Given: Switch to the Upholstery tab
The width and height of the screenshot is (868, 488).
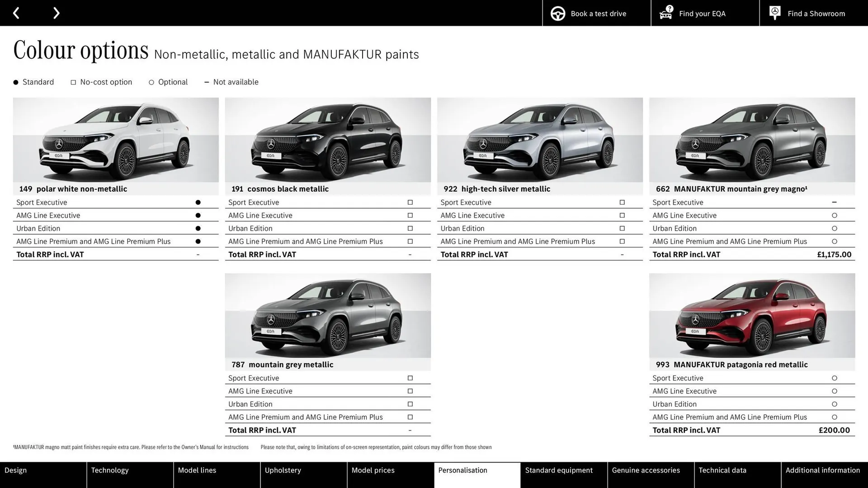Looking at the screenshot, I should (283, 470).
